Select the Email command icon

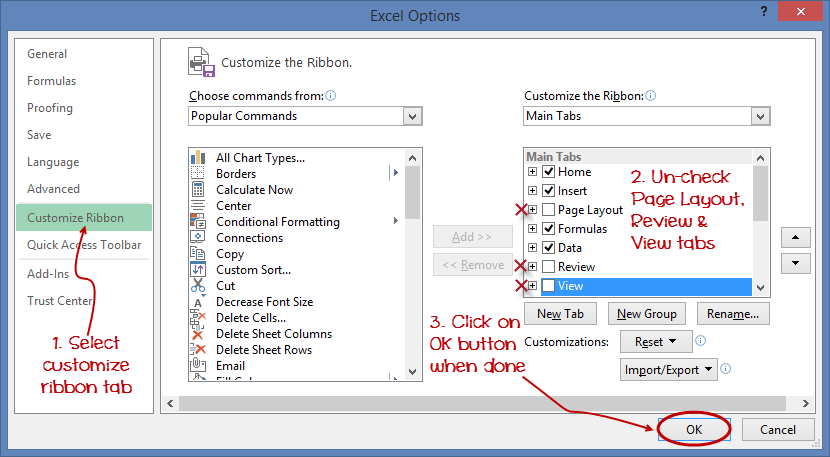point(197,366)
